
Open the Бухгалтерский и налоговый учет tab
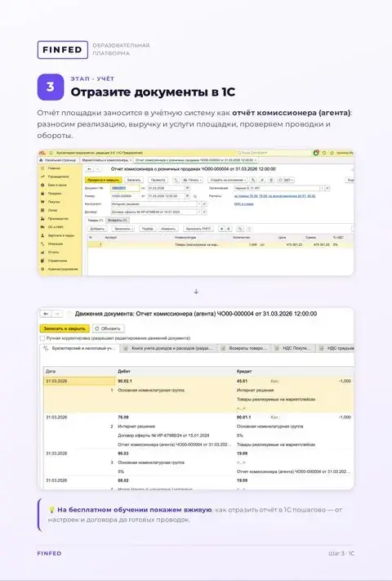click(79, 348)
